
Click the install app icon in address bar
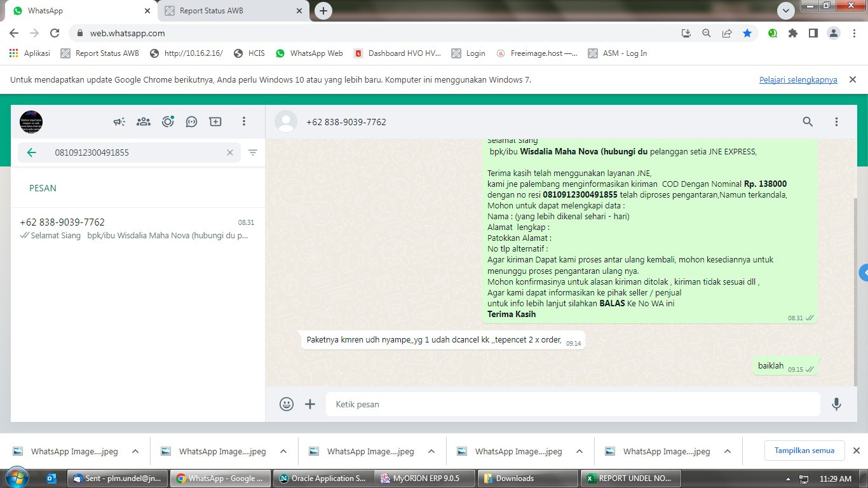tap(686, 33)
